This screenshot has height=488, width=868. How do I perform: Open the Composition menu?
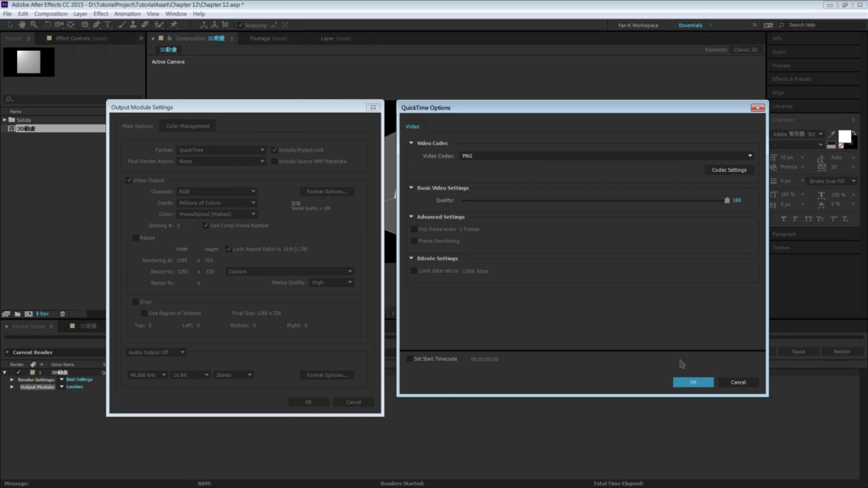point(51,14)
